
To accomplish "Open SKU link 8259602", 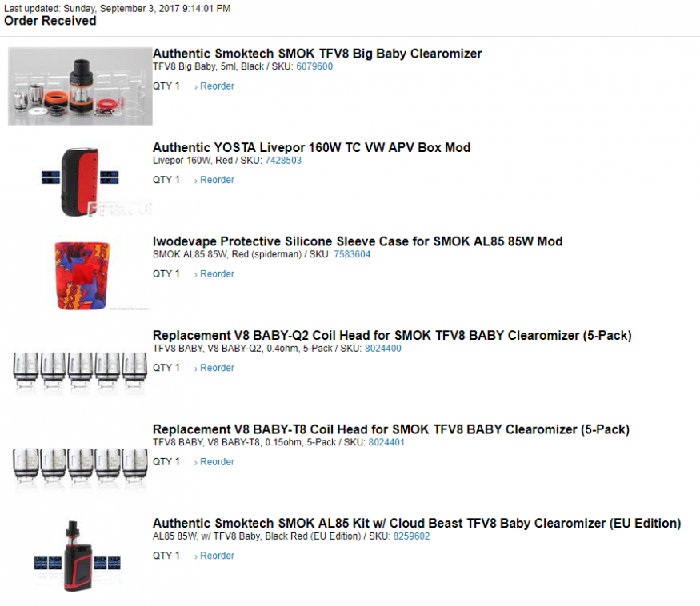I will point(411,536).
